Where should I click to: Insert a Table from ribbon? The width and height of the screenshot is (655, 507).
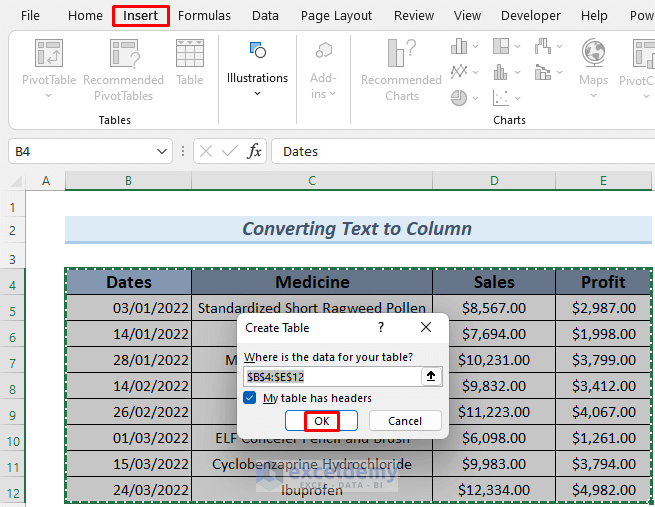click(x=190, y=63)
